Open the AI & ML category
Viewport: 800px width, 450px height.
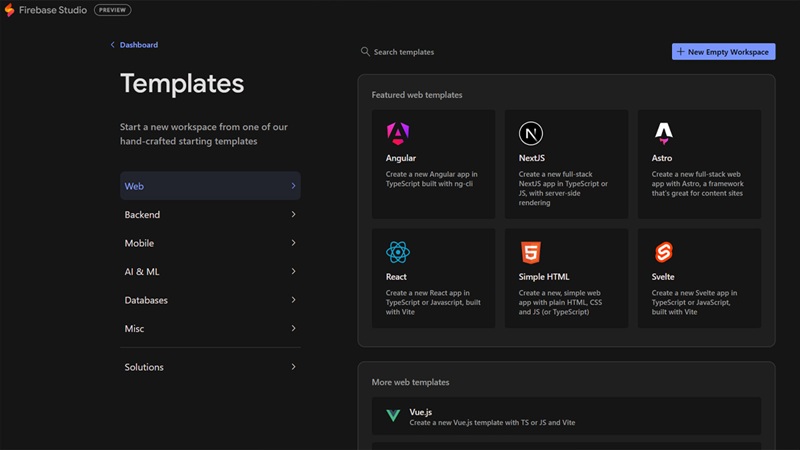(142, 272)
